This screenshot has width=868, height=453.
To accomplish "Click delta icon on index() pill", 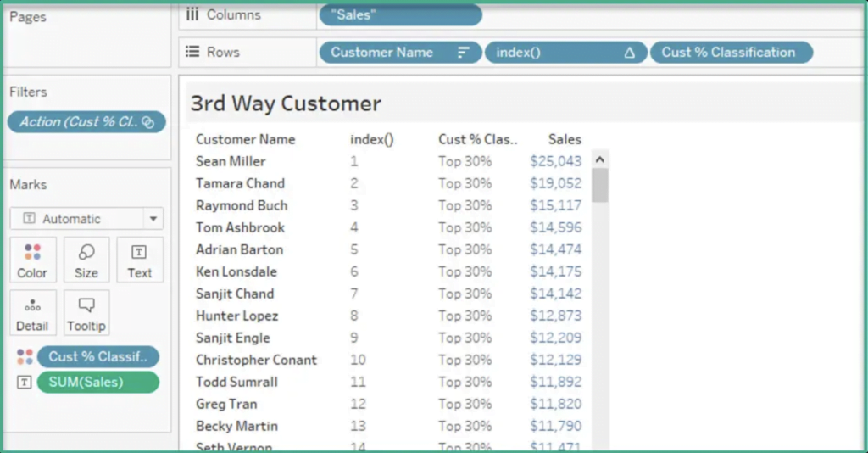I will click(629, 53).
